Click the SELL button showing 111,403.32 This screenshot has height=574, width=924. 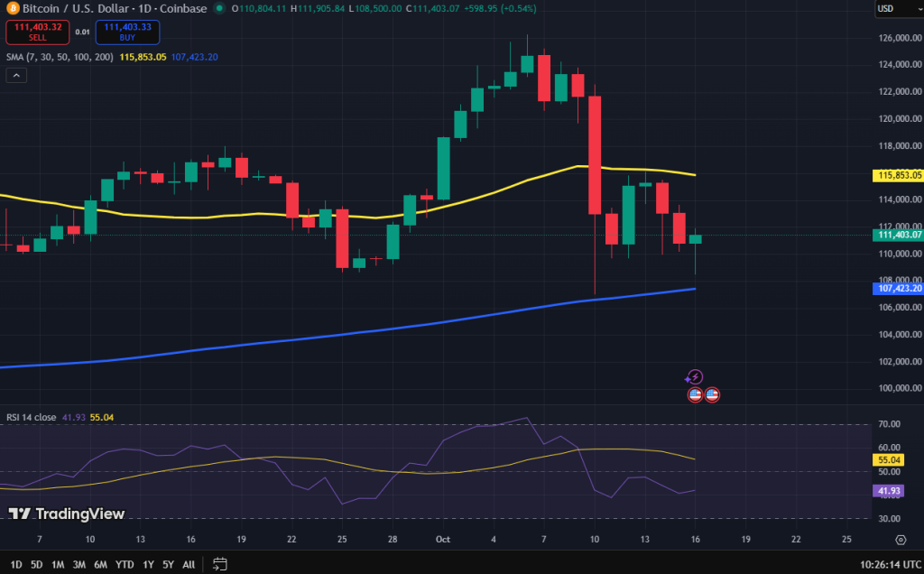click(x=37, y=32)
